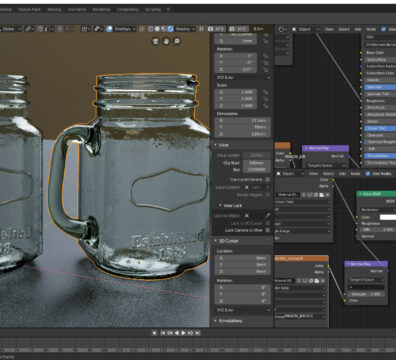Click open image folder icon on upper image node

[x=321, y=194]
